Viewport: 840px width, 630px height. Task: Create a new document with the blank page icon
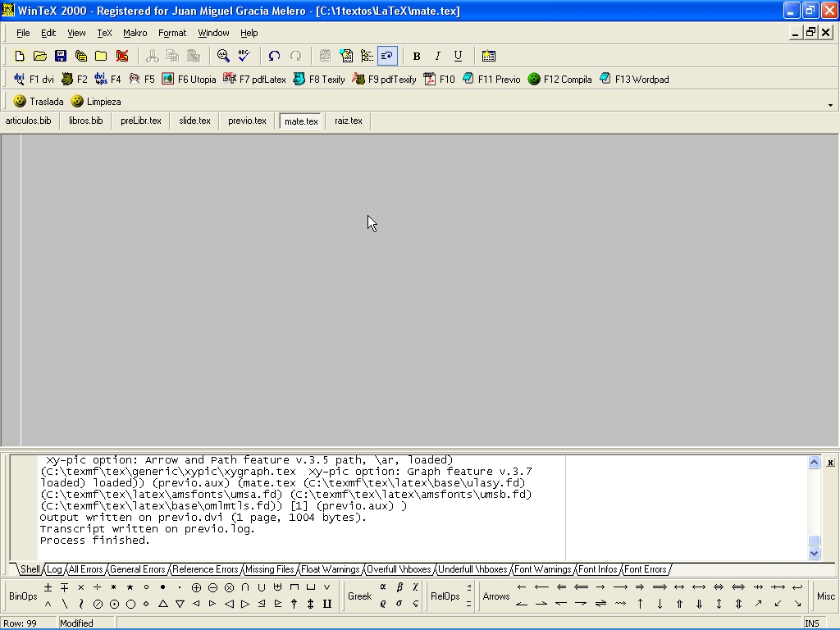click(x=20, y=56)
